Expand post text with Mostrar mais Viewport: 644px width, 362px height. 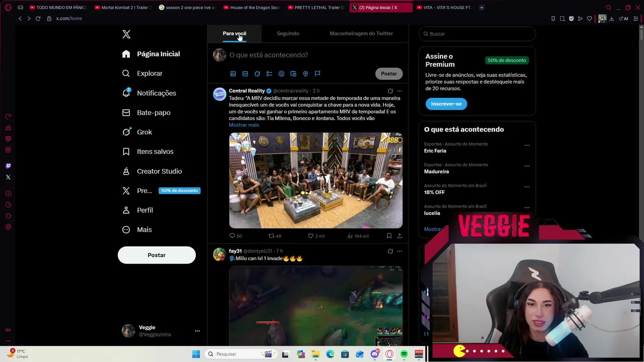point(244,125)
